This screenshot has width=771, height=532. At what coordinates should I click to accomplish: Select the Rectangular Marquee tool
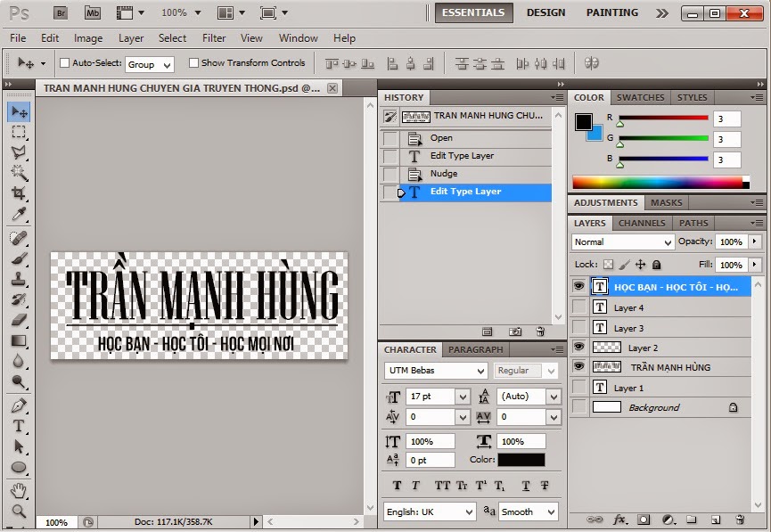pyautogui.click(x=19, y=132)
